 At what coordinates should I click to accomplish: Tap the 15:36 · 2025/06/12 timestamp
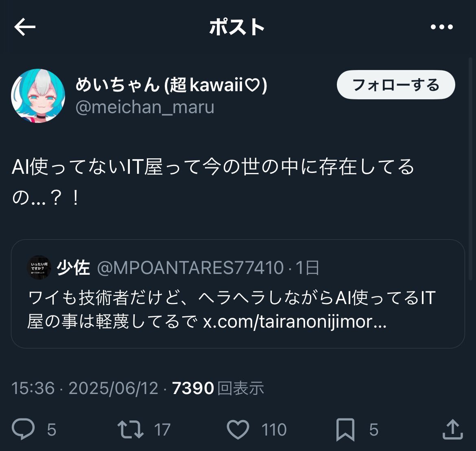85,388
